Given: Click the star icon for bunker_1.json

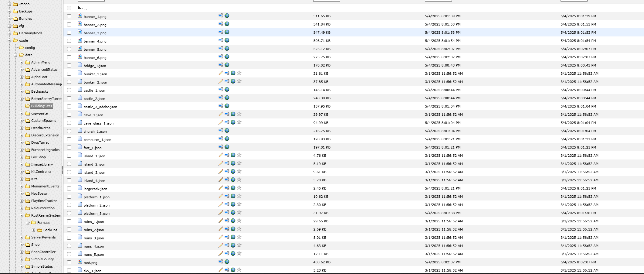Looking at the screenshot, I should [239, 73].
